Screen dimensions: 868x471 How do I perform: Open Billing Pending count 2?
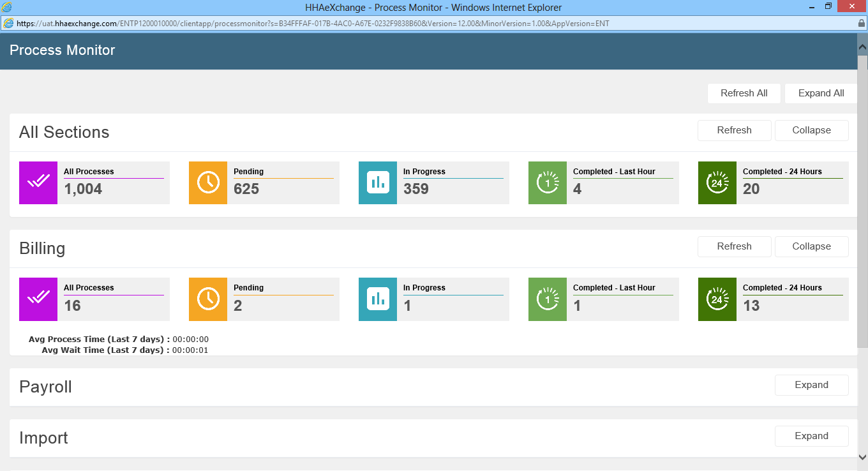point(238,306)
